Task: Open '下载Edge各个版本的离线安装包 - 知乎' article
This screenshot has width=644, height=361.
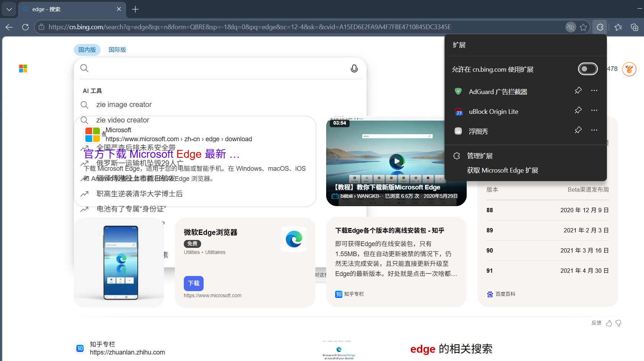Action: coord(390,231)
